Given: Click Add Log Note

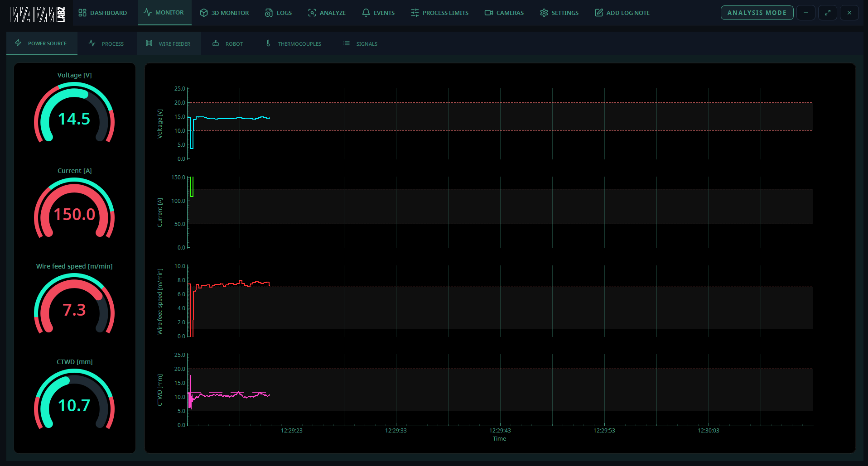Looking at the screenshot, I should click(x=622, y=13).
